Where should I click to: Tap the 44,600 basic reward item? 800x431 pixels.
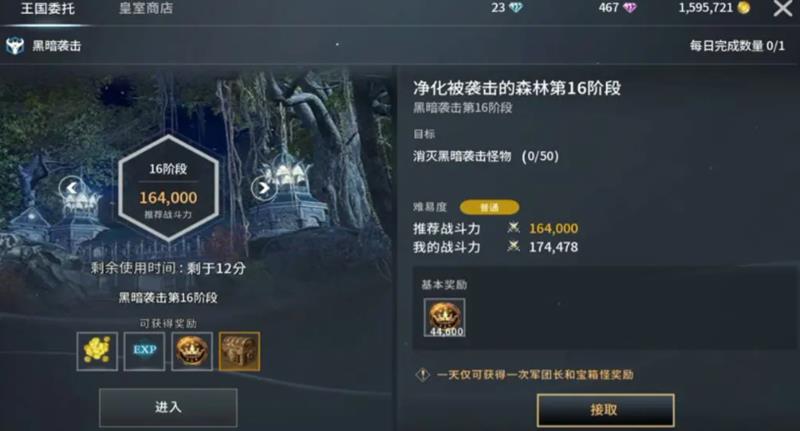point(444,318)
